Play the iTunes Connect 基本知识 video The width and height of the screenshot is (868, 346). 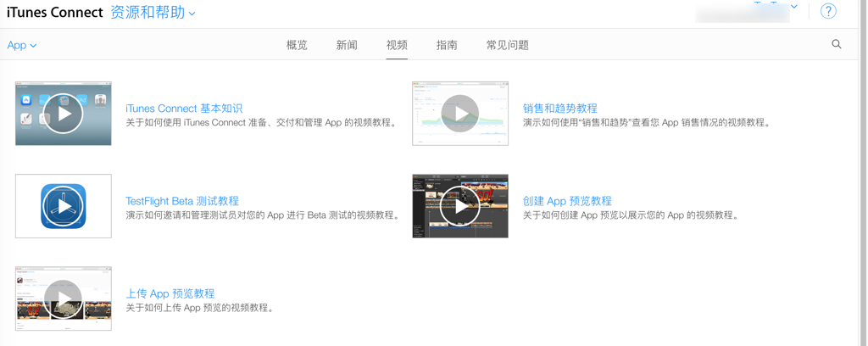63,114
